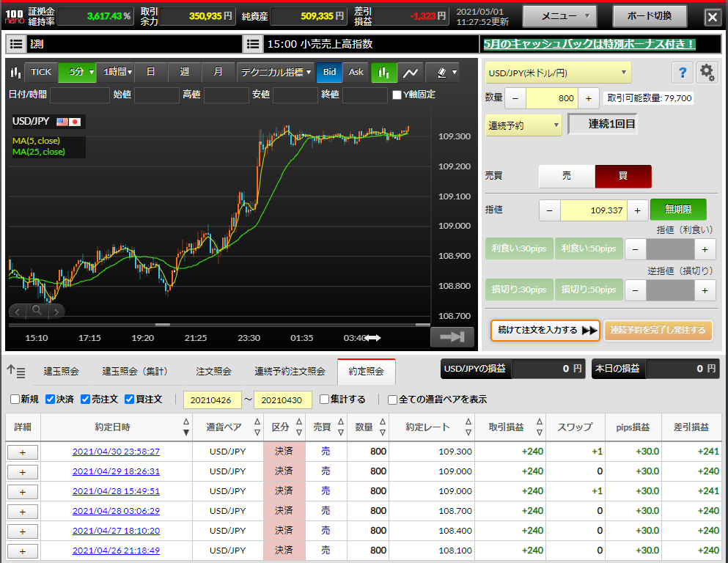
Task: Increase stop-loss value
Action: 705,290
